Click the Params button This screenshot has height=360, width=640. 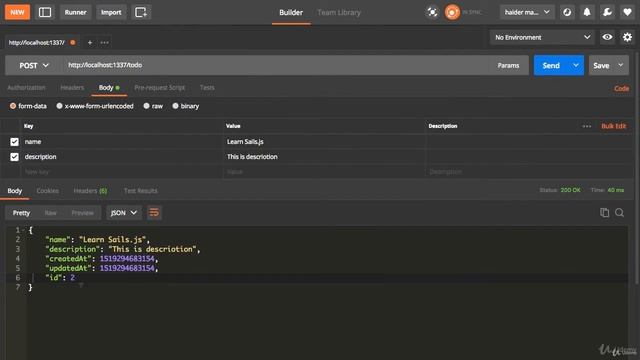pyautogui.click(x=508, y=65)
